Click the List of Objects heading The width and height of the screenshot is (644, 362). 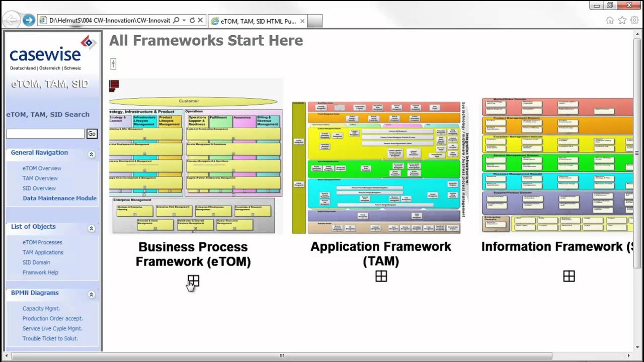(x=33, y=227)
